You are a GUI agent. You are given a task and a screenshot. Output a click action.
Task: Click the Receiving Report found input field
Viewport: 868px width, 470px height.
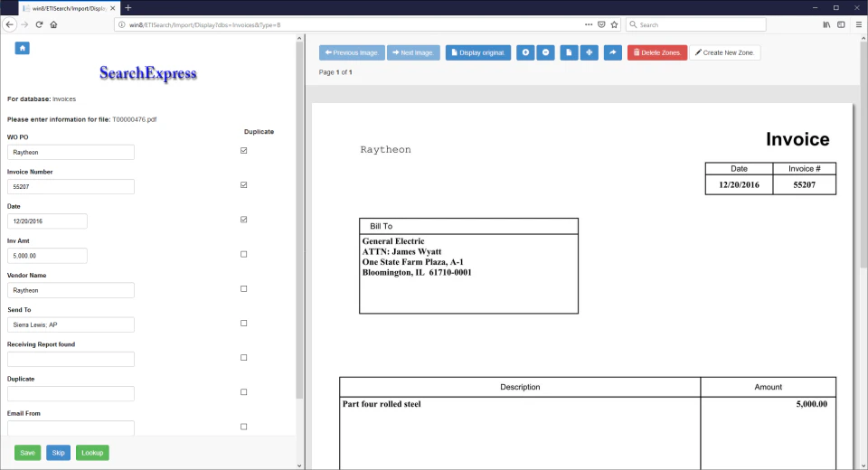[x=71, y=360]
